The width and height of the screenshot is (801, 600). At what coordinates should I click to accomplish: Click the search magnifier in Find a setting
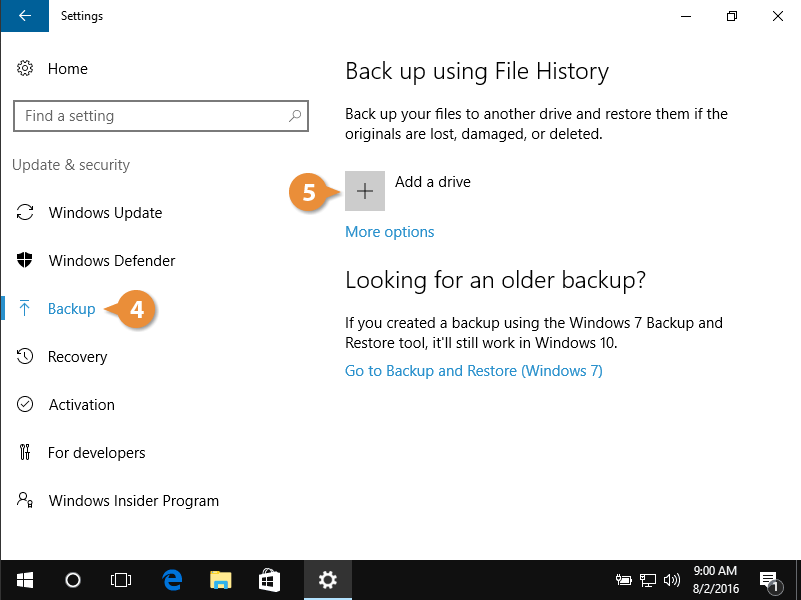(295, 116)
